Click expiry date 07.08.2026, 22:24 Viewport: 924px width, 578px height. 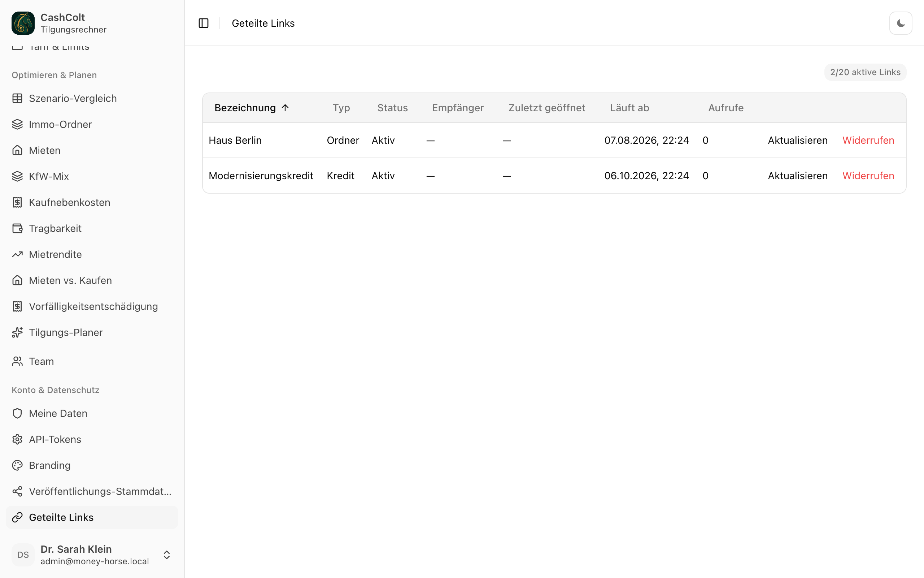647,140
